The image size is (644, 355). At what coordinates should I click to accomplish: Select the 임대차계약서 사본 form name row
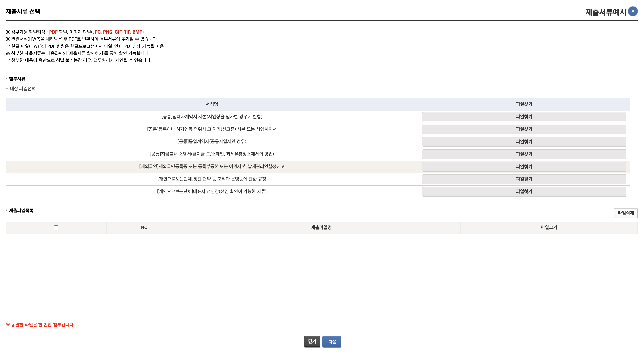[x=212, y=117]
